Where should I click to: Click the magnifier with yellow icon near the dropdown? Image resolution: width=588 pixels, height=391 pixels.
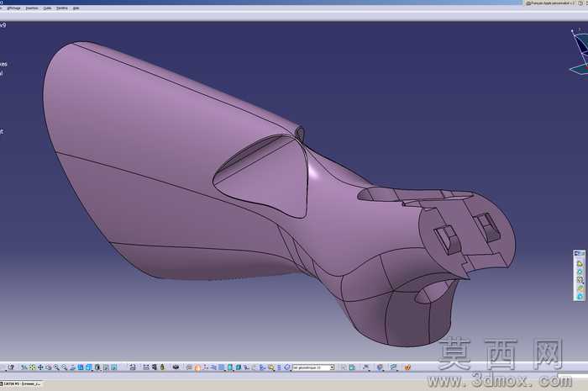(271, 367)
